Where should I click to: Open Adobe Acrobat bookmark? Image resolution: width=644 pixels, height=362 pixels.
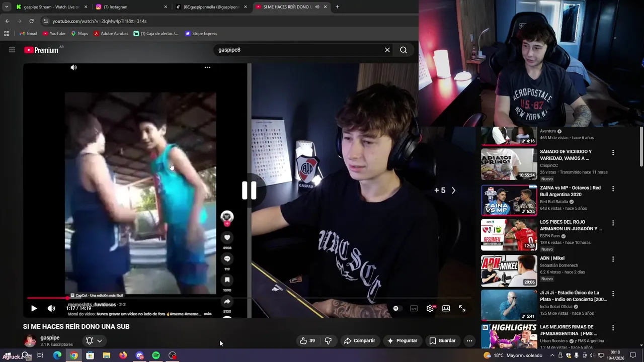[111, 34]
